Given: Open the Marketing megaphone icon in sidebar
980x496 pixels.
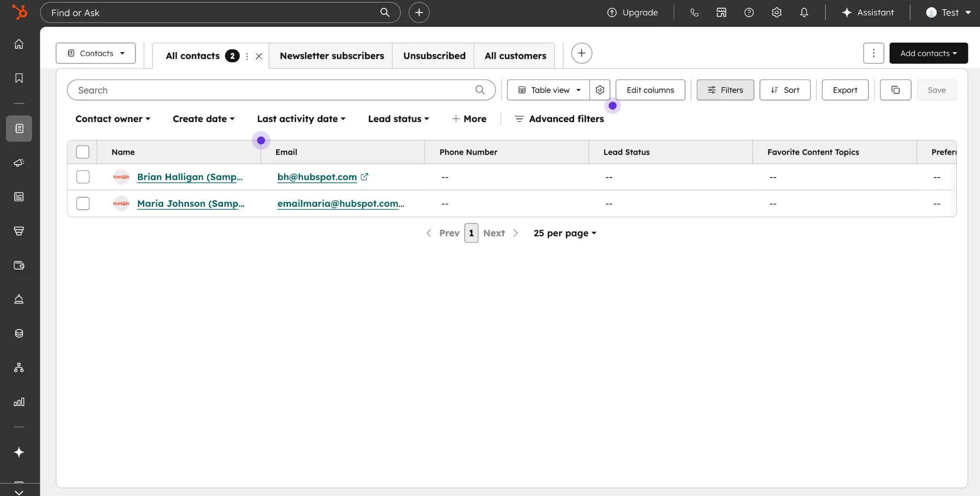Looking at the screenshot, I should coord(19,163).
